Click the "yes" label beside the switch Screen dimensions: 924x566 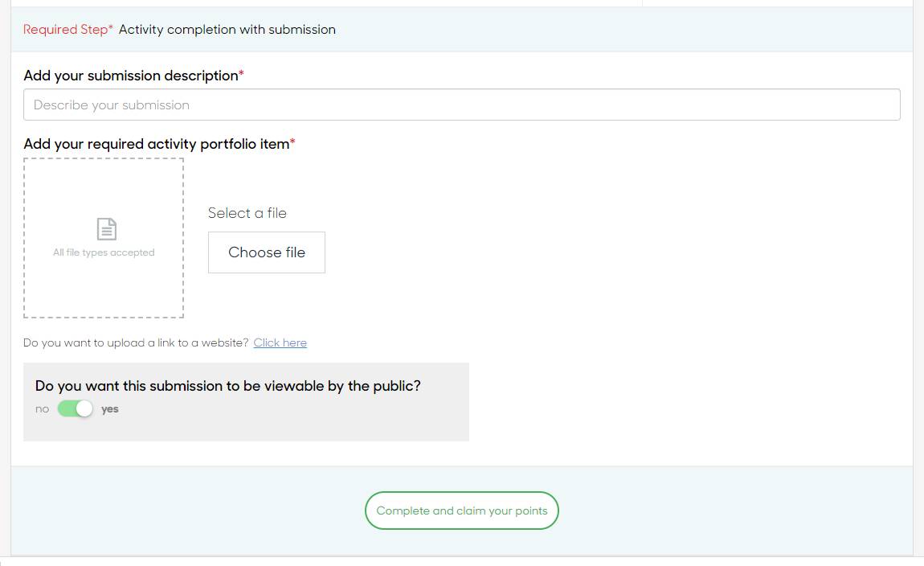[x=110, y=409]
